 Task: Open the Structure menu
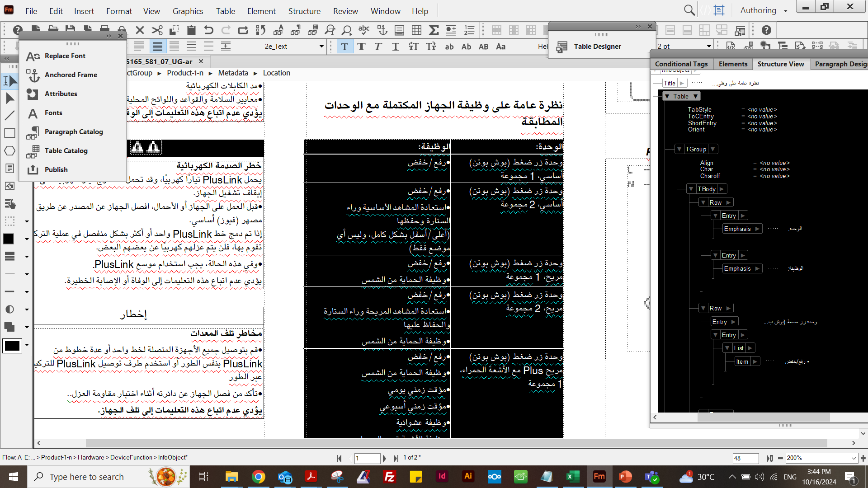point(304,11)
